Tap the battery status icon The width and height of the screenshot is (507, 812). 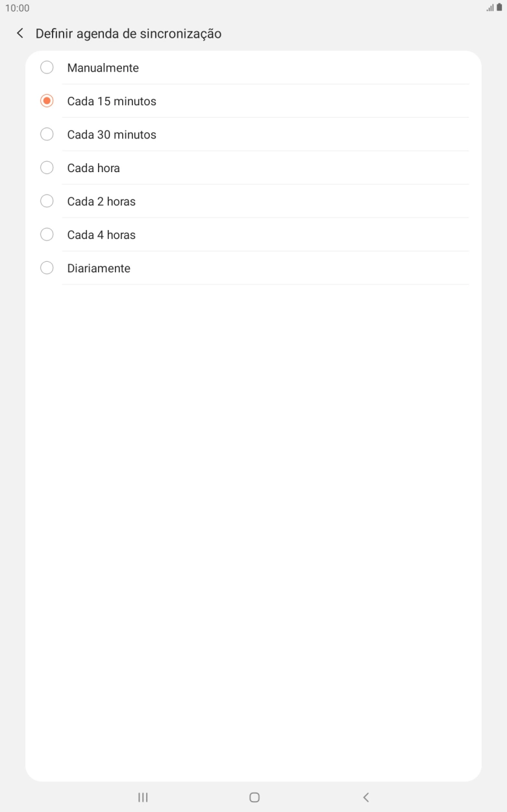pos(499,8)
